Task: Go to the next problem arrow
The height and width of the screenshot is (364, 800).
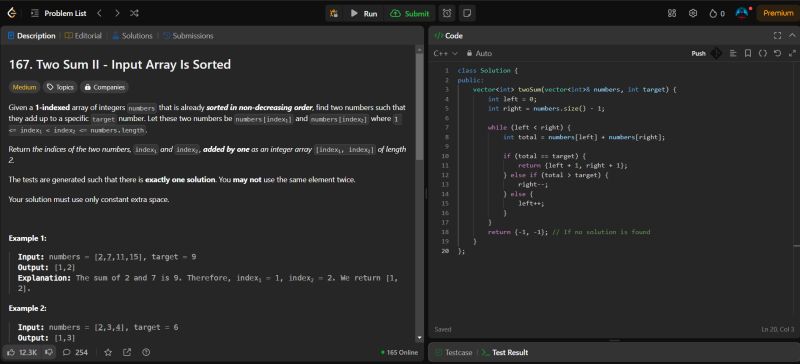Action: point(117,13)
